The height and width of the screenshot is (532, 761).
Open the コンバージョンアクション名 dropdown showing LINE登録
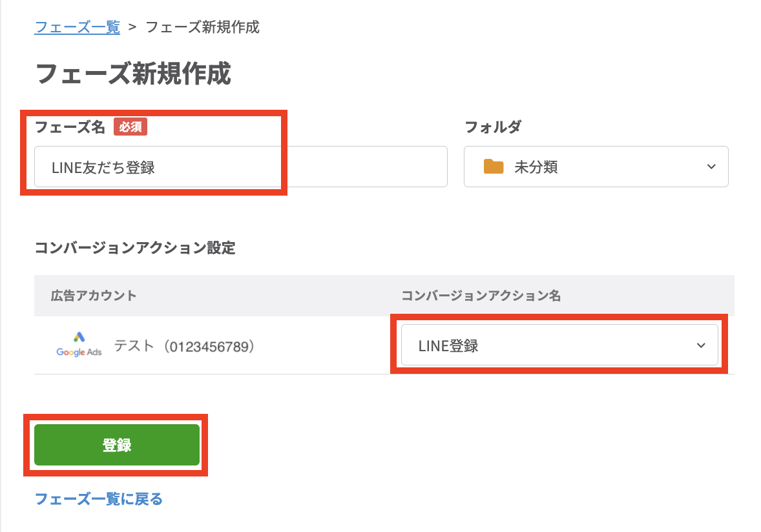tap(559, 345)
